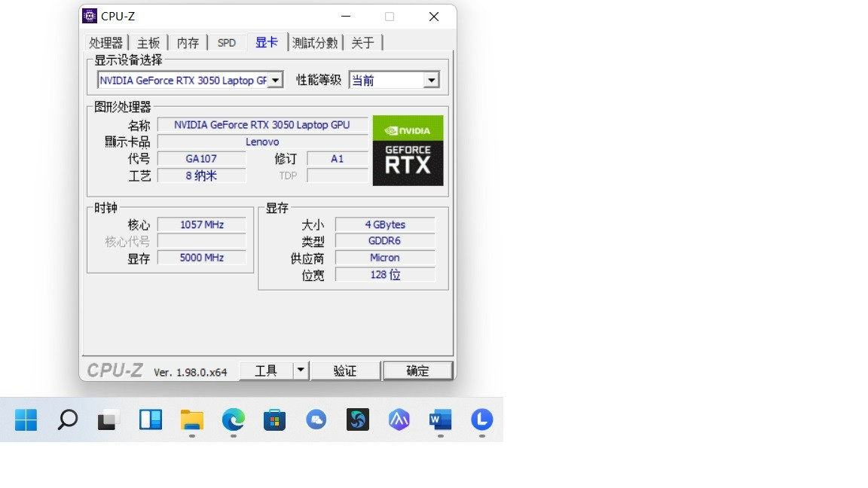Click the A1 revision field
Viewport: 868px width, 488px height.
pyautogui.click(x=337, y=159)
